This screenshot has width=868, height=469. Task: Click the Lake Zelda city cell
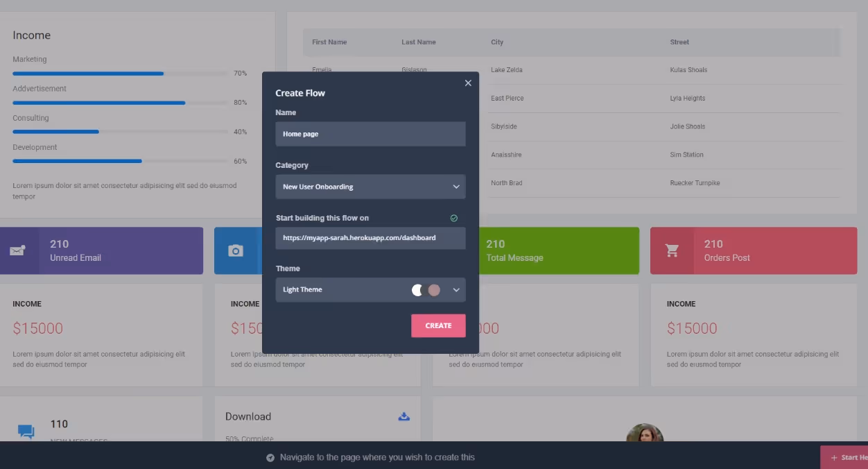point(507,70)
